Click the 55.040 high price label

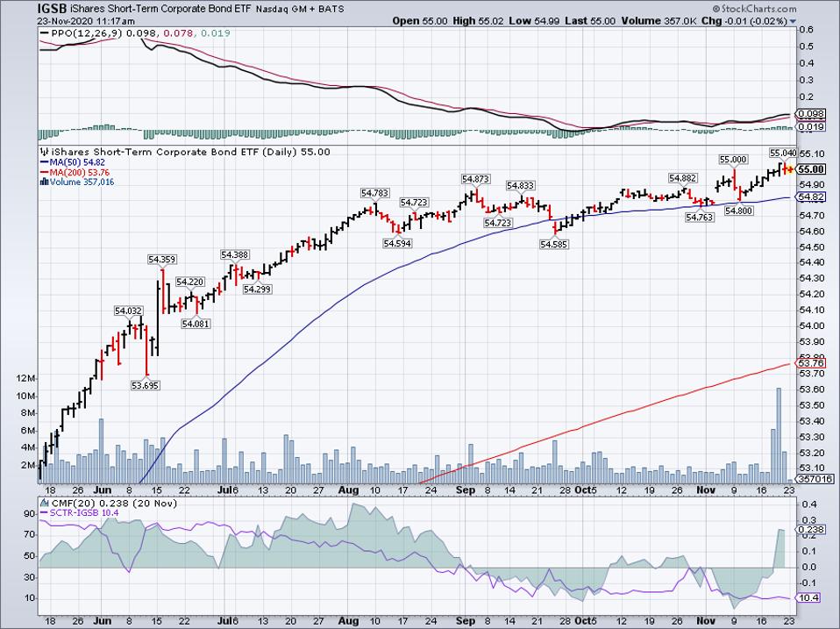783,152
